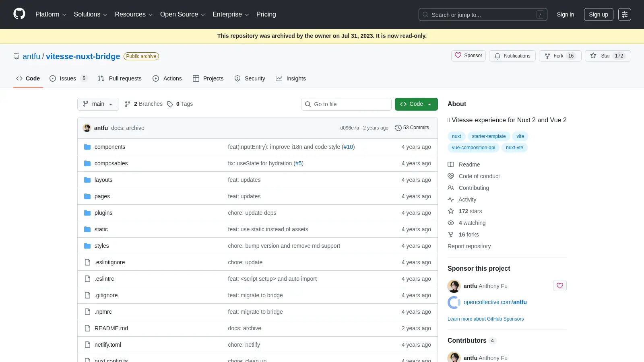Open vitesse-nuxt-bridge repository name link
The width and height of the screenshot is (644, 362).
[83, 56]
